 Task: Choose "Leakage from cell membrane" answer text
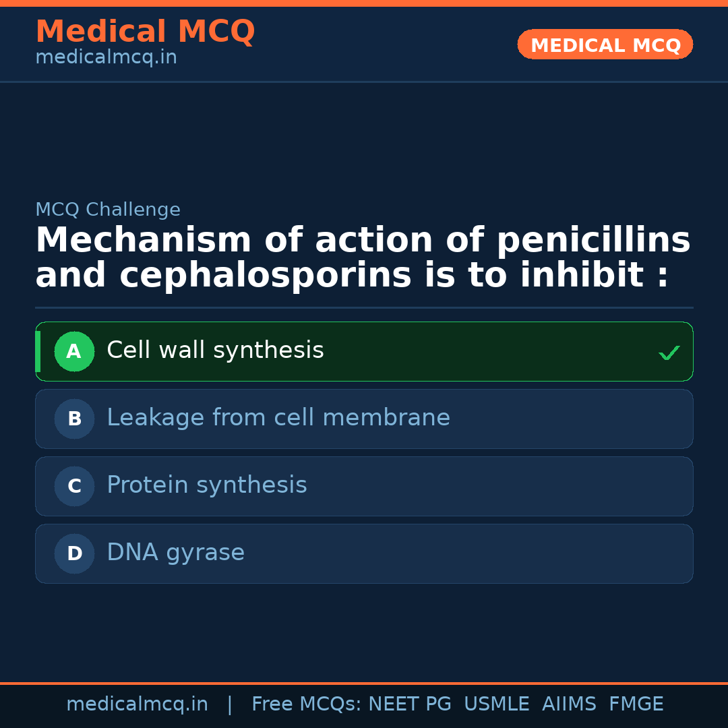pos(278,418)
